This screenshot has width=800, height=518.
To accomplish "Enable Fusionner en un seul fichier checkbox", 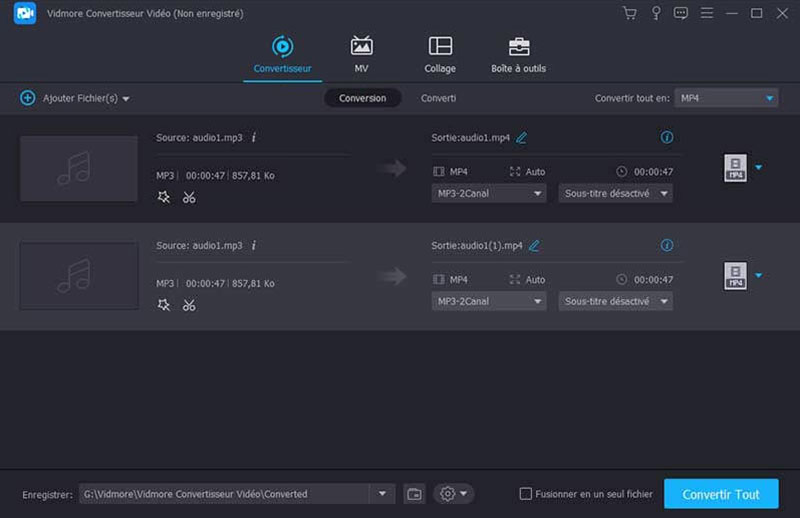I will click(x=526, y=494).
